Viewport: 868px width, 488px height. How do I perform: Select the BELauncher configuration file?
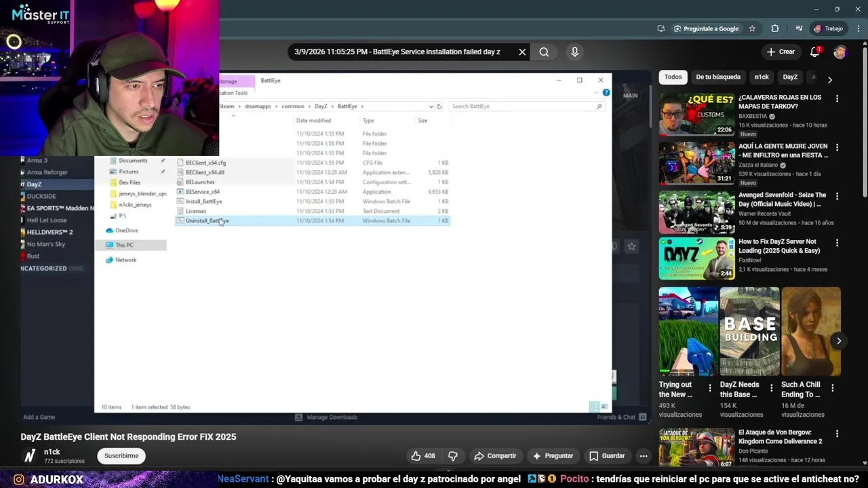coord(200,182)
